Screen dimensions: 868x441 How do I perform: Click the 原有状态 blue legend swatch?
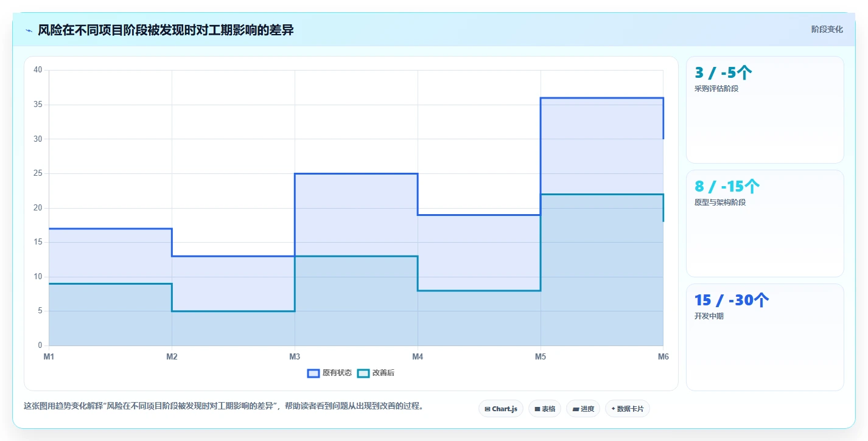tap(313, 373)
